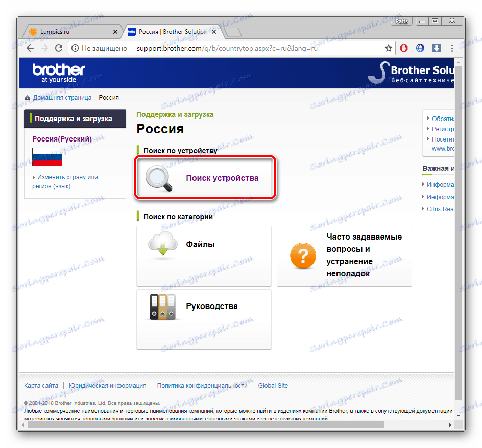Bookmark the page with the star icon

point(389,48)
